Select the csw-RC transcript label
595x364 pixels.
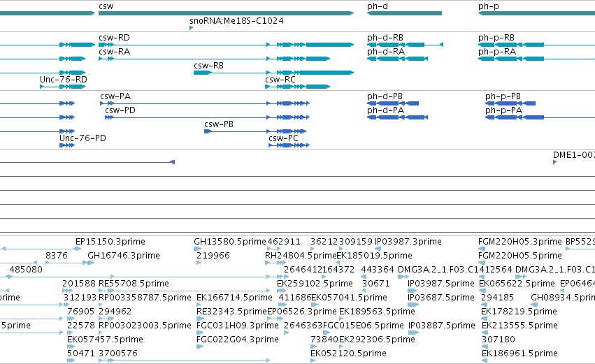[x=280, y=80]
